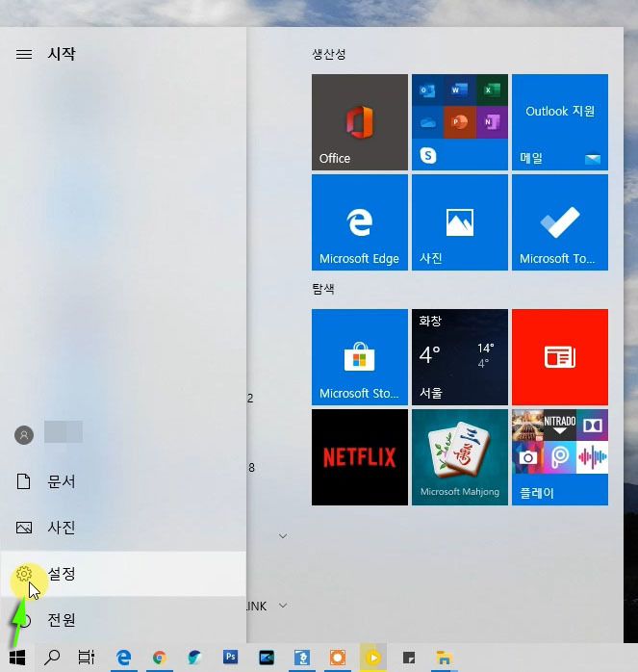Open the 사진 (Photos) tile

click(x=460, y=222)
